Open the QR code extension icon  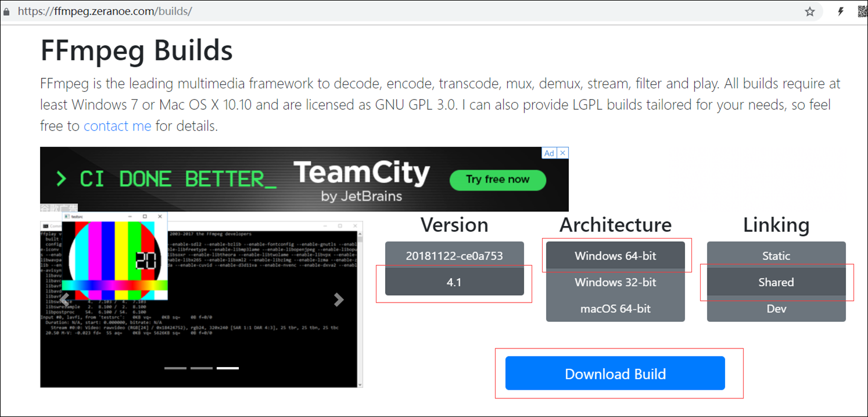click(x=863, y=11)
